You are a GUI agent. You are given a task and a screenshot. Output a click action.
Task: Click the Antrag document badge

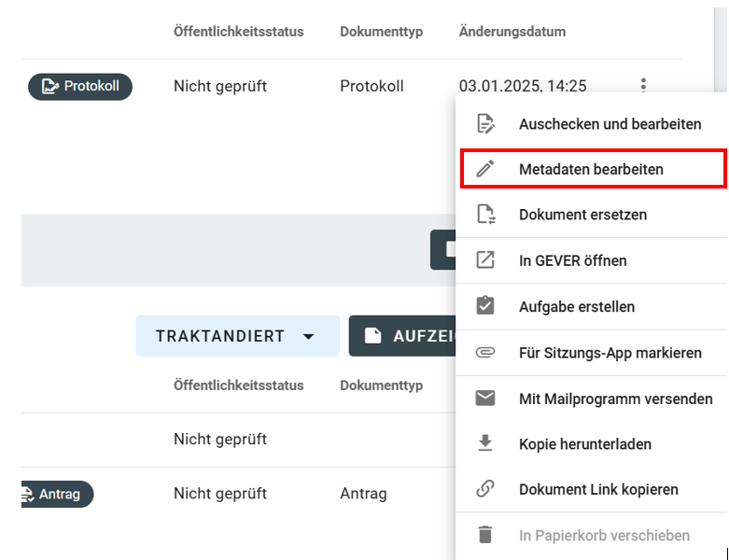tap(58, 494)
